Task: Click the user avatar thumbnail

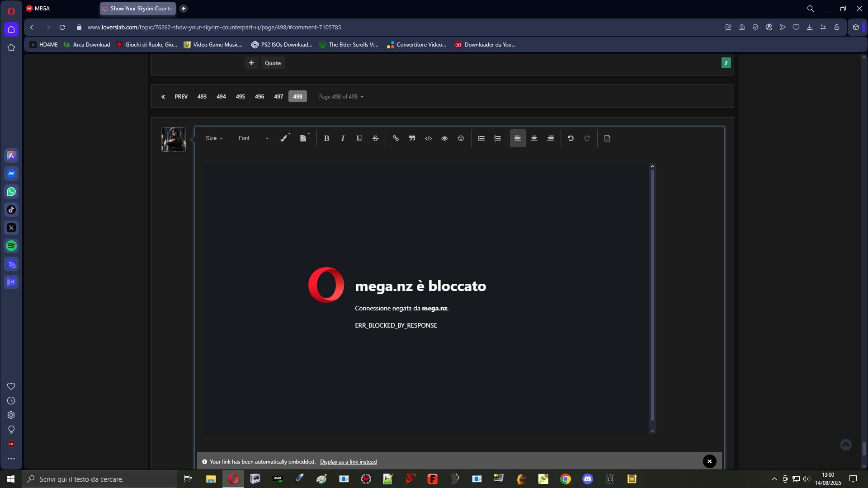Action: 174,139
